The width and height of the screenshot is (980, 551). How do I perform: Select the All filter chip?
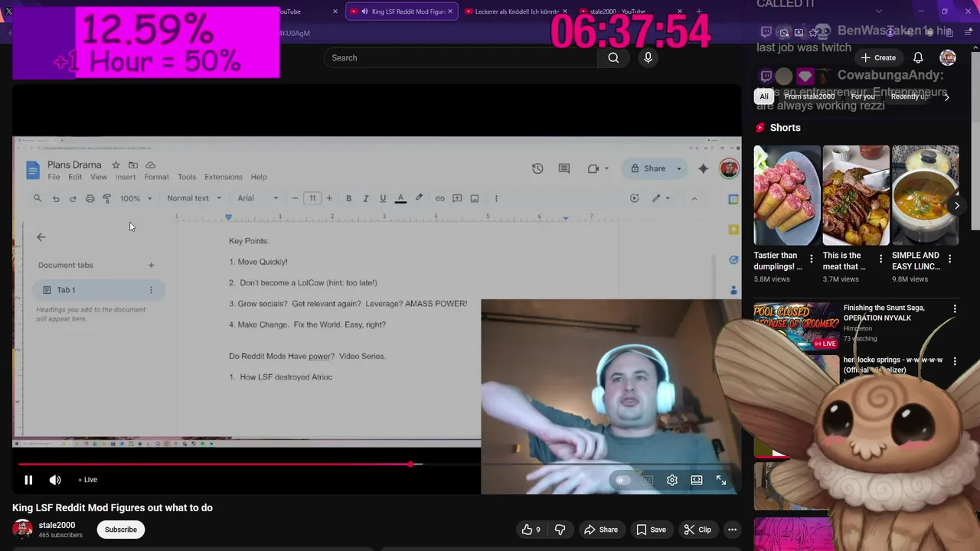764,96
